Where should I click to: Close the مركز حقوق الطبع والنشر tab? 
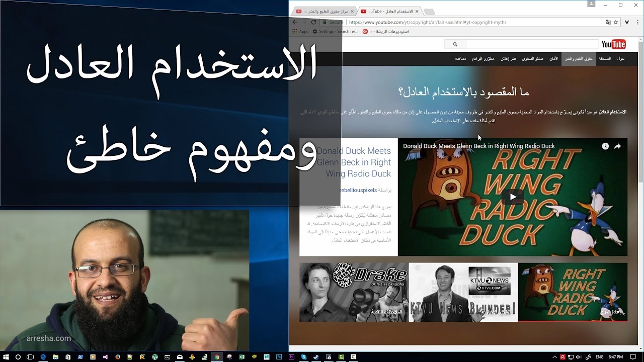pyautogui.click(x=352, y=11)
